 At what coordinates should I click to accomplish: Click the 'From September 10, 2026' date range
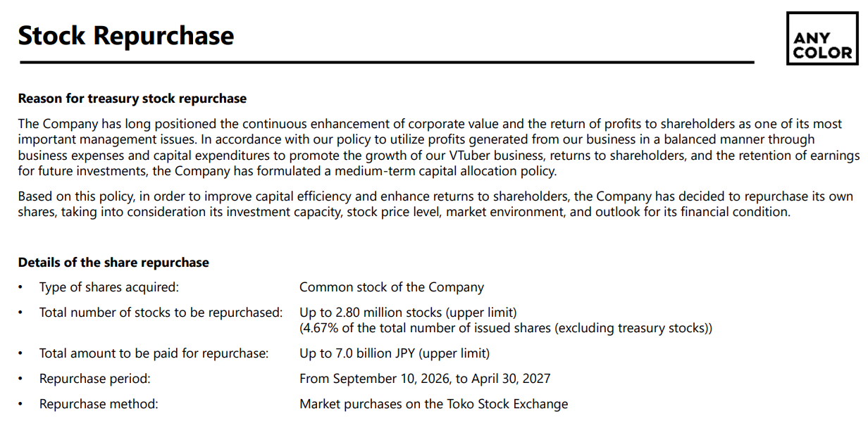point(425,379)
